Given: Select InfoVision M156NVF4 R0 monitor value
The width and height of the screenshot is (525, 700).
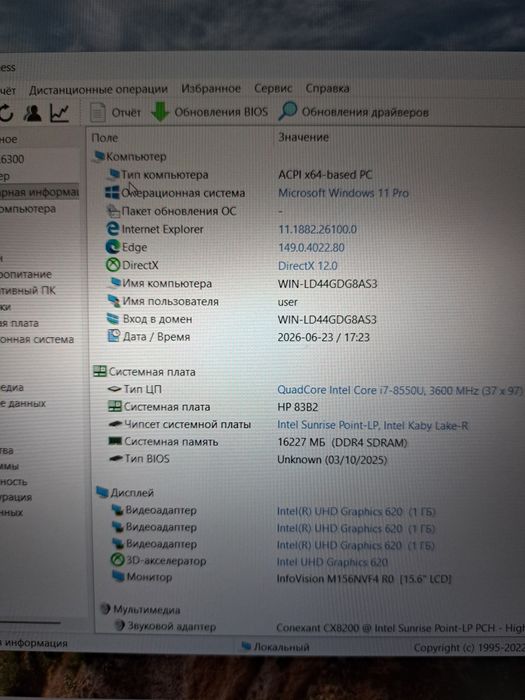Looking at the screenshot, I should point(364,579).
